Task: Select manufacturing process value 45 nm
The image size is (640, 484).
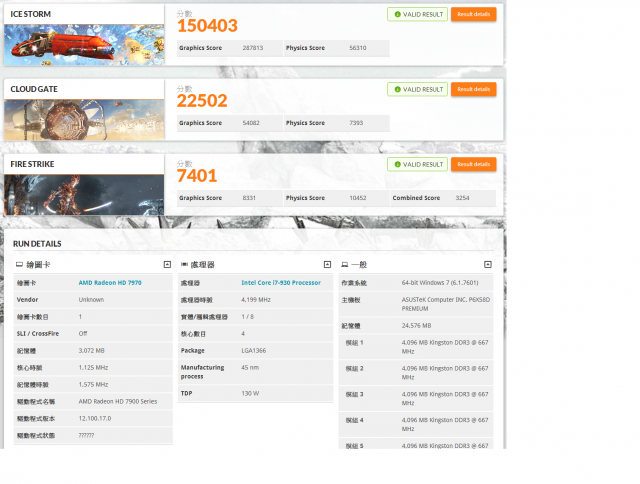Action: 250,368
